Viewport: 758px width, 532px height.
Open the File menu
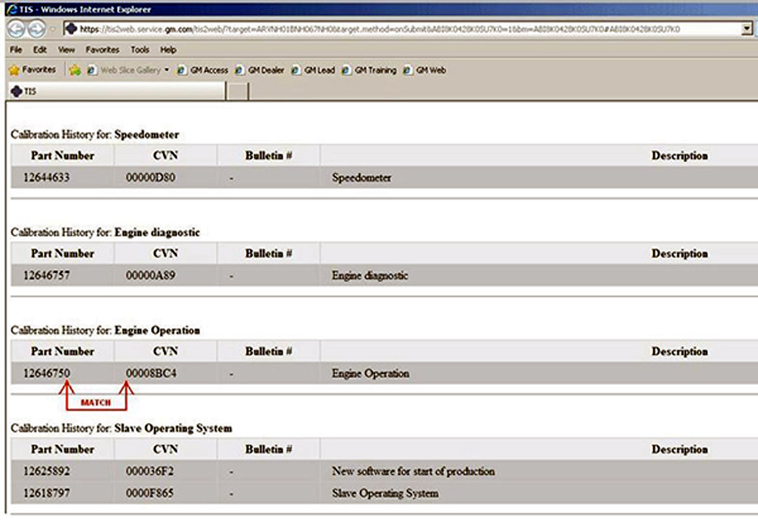click(x=16, y=50)
